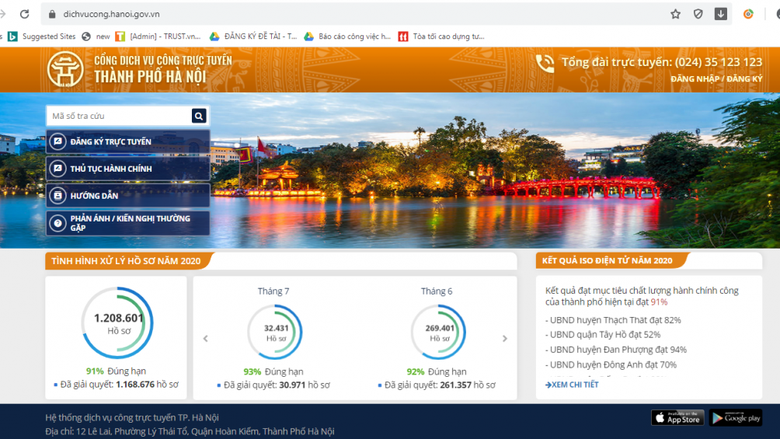Click the Xem chi tiết link
Screen dimensions: 780x439
click(x=573, y=384)
